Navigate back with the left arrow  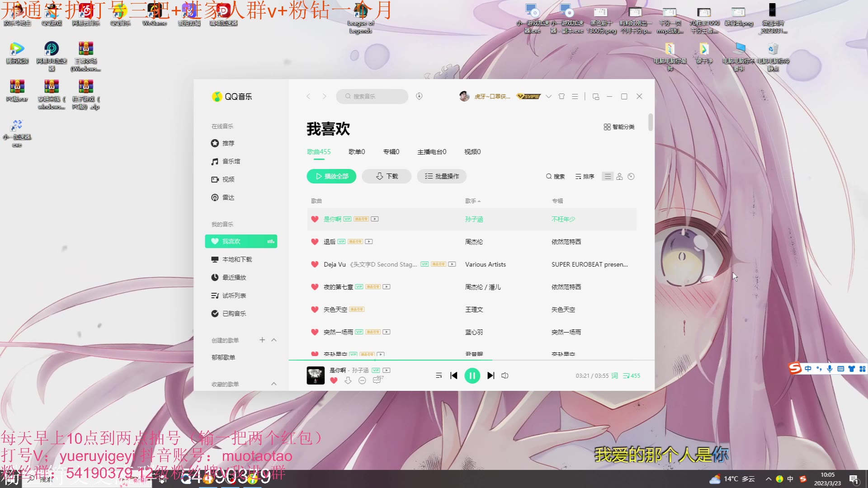[x=308, y=96]
